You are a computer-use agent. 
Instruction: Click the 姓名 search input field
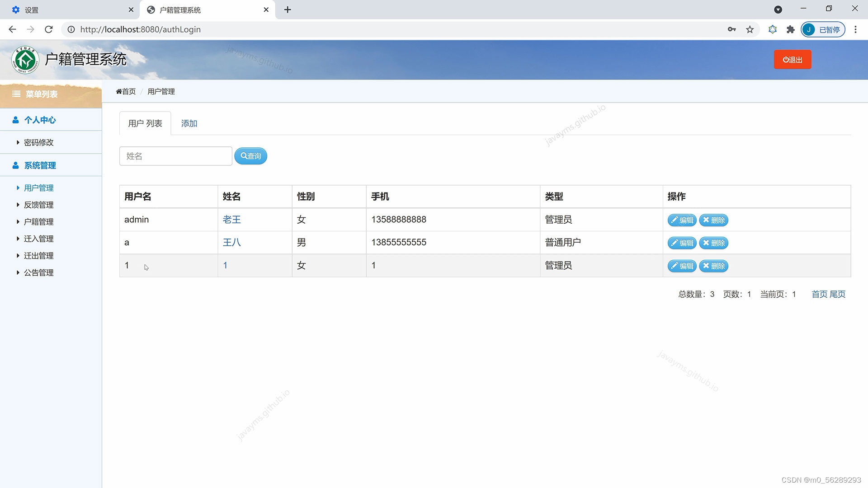point(175,156)
